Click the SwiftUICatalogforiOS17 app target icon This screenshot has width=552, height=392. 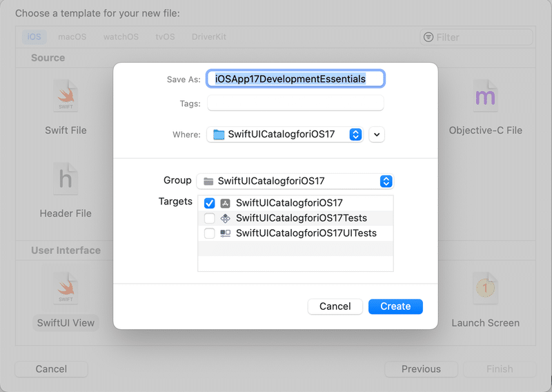coord(225,204)
